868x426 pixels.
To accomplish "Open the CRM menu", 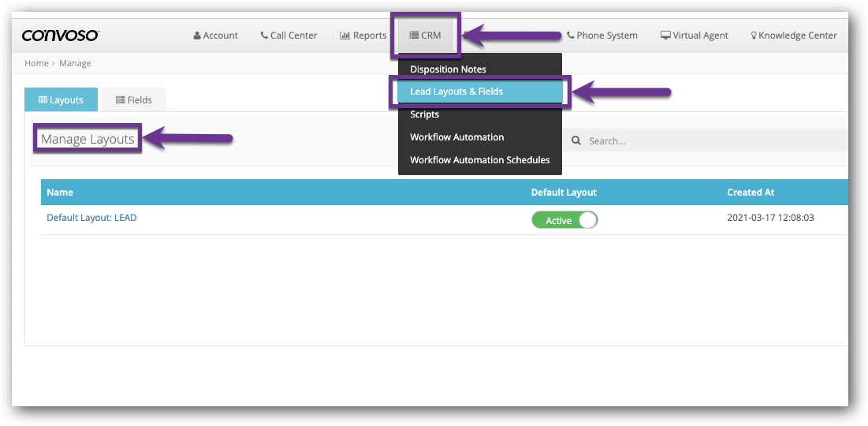I will (425, 35).
